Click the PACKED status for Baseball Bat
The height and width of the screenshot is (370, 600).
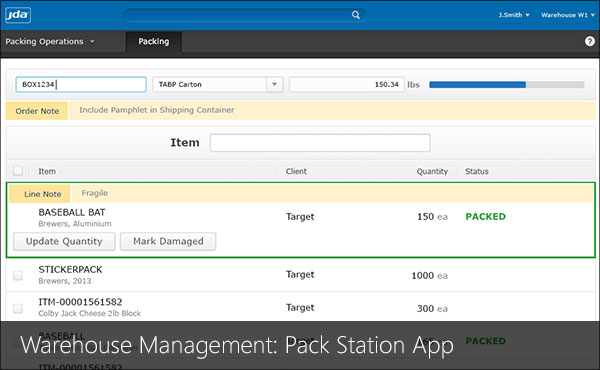[x=486, y=217]
